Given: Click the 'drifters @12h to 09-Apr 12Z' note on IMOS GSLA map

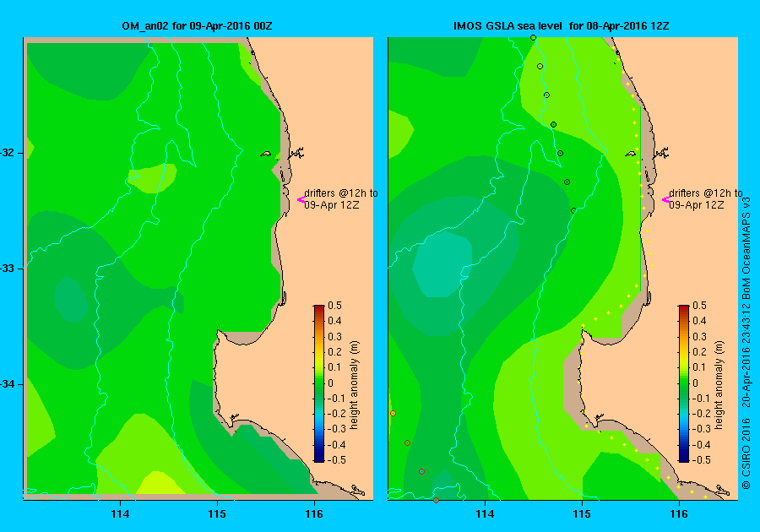Looking at the screenshot, I should tap(706, 198).
